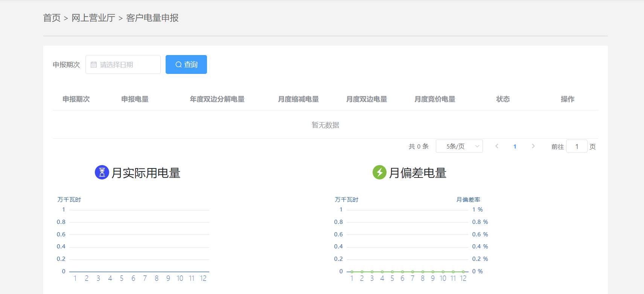Click the 前往 page jump input box
This screenshot has height=294, width=644.
tap(577, 146)
